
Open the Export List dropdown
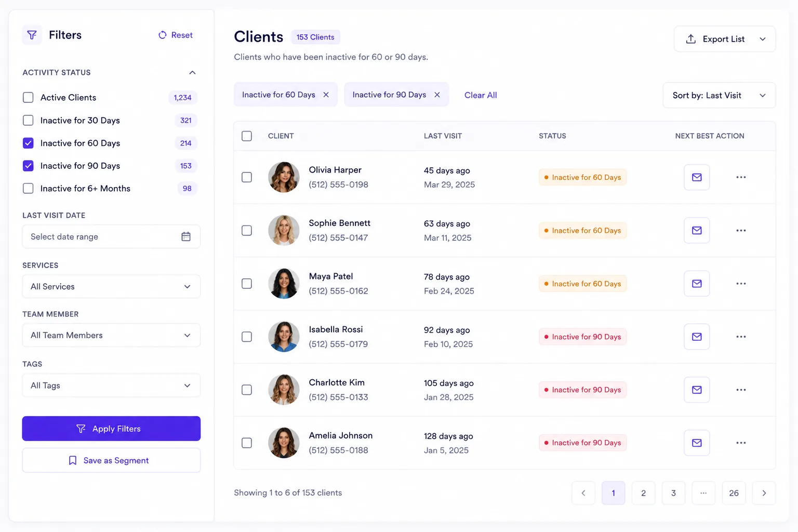(725, 39)
